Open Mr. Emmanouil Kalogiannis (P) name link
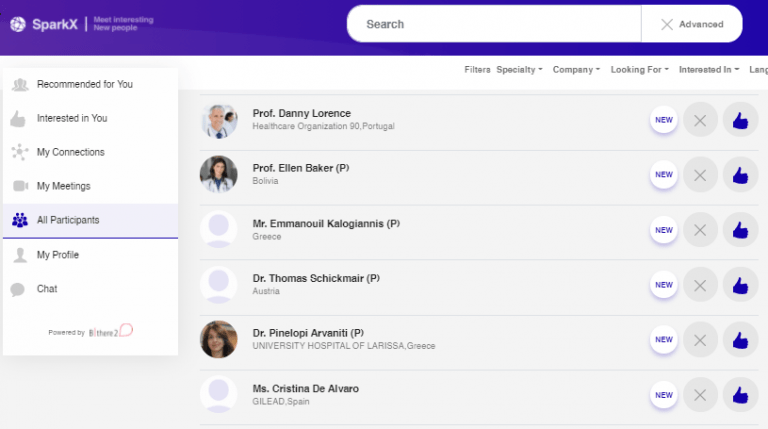 [x=326, y=224]
